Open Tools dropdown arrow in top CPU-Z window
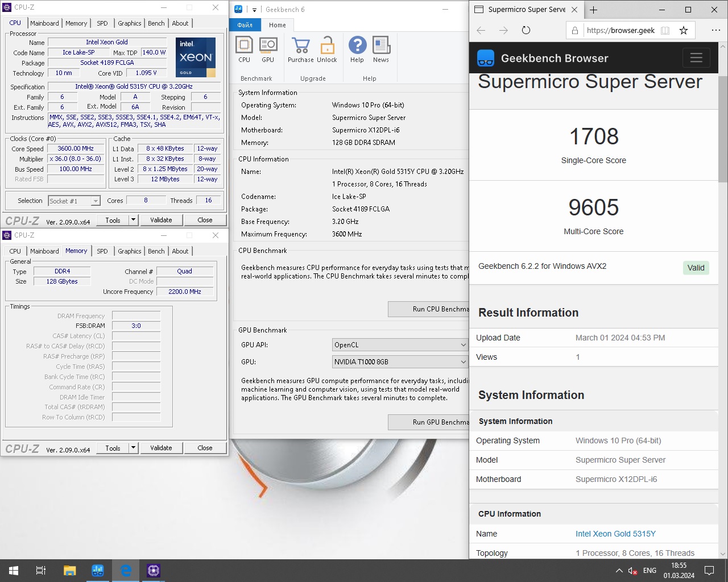This screenshot has width=728, height=582. (x=133, y=220)
